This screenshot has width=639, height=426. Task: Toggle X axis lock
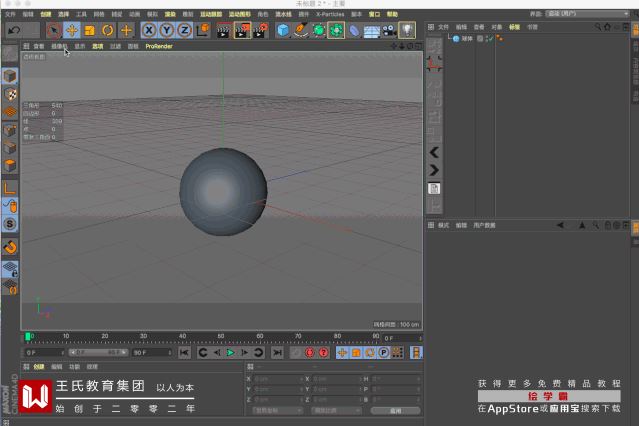tap(149, 30)
